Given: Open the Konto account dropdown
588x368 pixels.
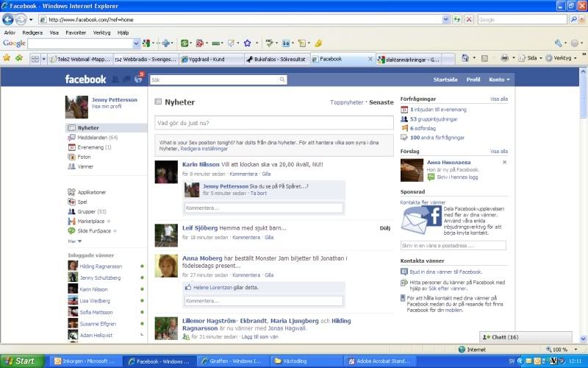Looking at the screenshot, I should click(499, 79).
